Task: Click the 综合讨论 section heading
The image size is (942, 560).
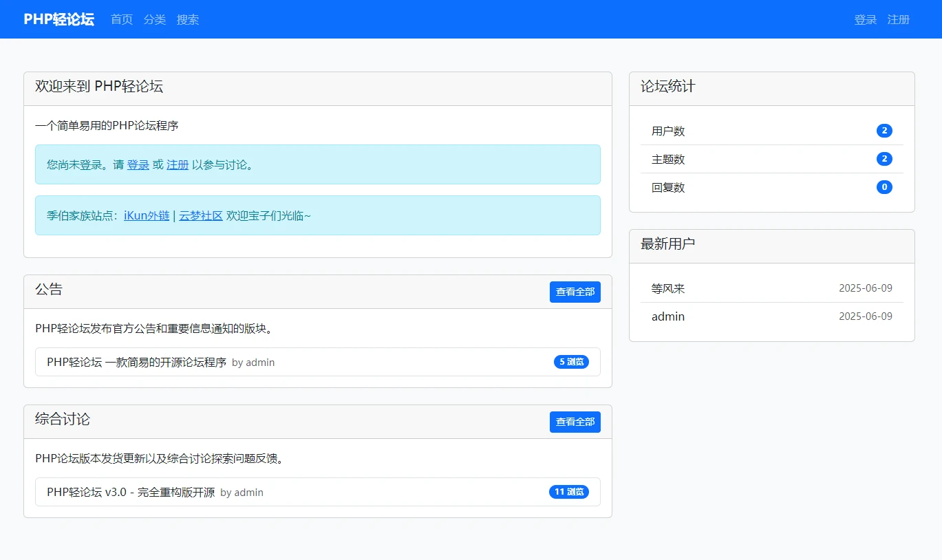Action: (63, 420)
